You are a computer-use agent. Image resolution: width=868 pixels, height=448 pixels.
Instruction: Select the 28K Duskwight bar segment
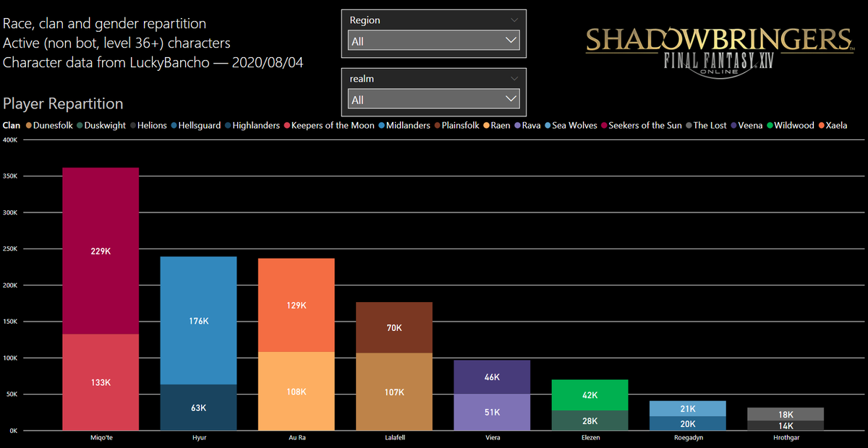[590, 421]
